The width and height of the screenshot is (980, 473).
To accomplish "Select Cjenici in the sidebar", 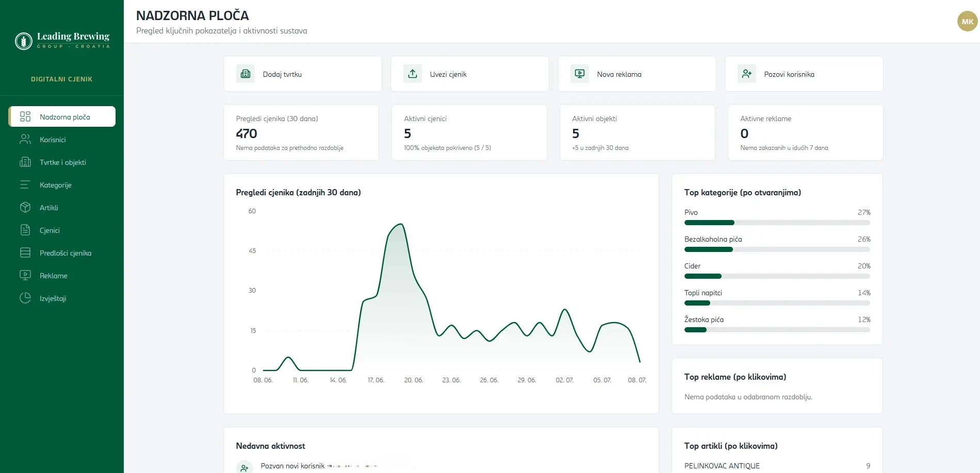I will (62, 230).
